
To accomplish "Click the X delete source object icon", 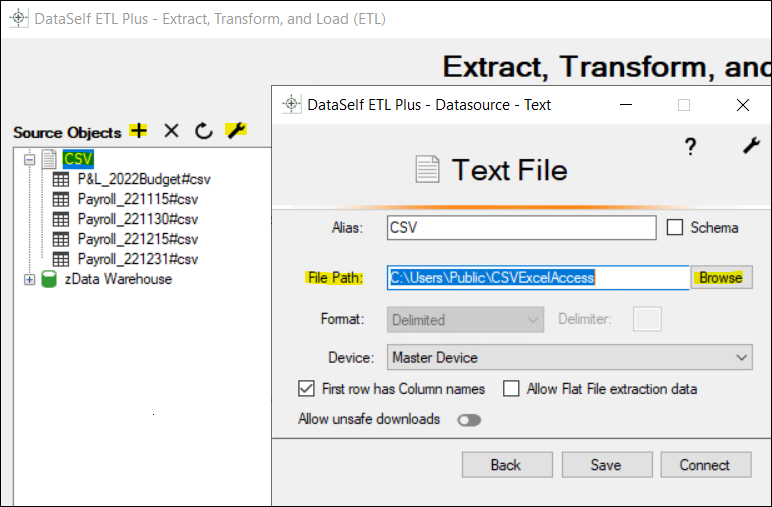I will point(171,131).
